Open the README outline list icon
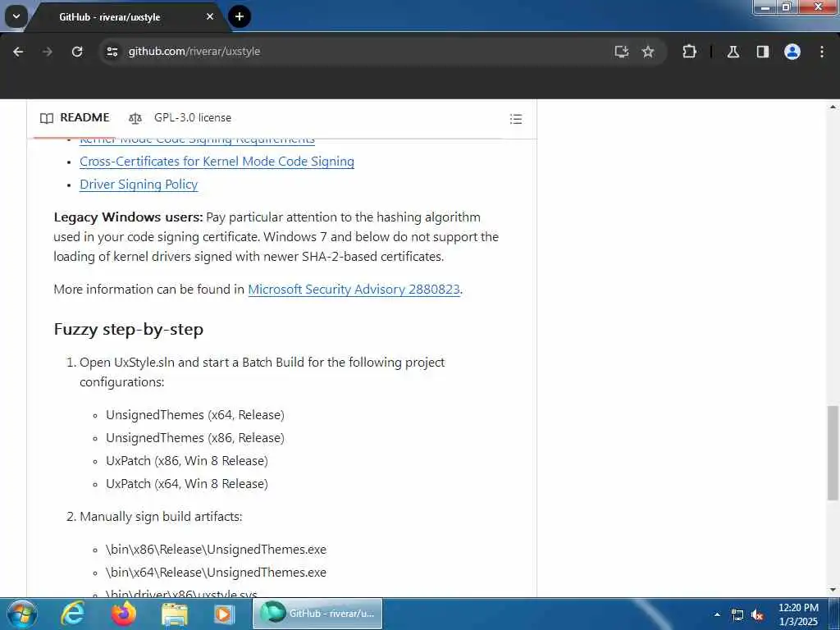Screen dimensions: 840x630 point(516,119)
